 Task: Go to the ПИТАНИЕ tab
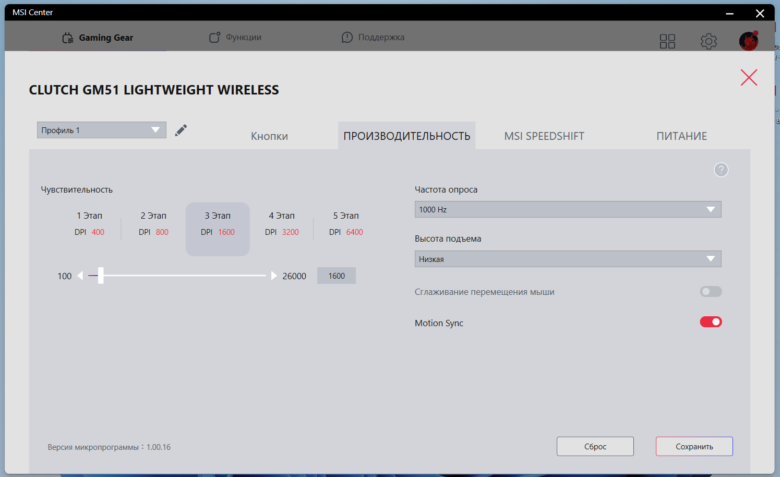[x=681, y=136]
